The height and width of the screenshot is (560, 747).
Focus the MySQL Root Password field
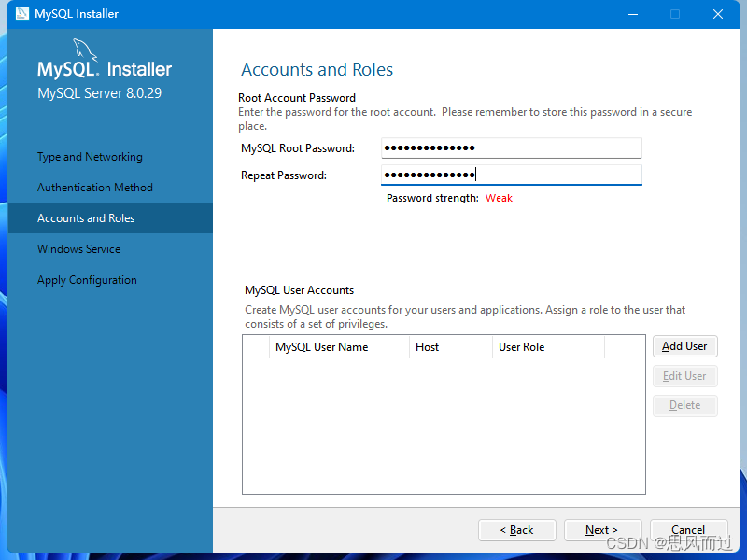(512, 148)
